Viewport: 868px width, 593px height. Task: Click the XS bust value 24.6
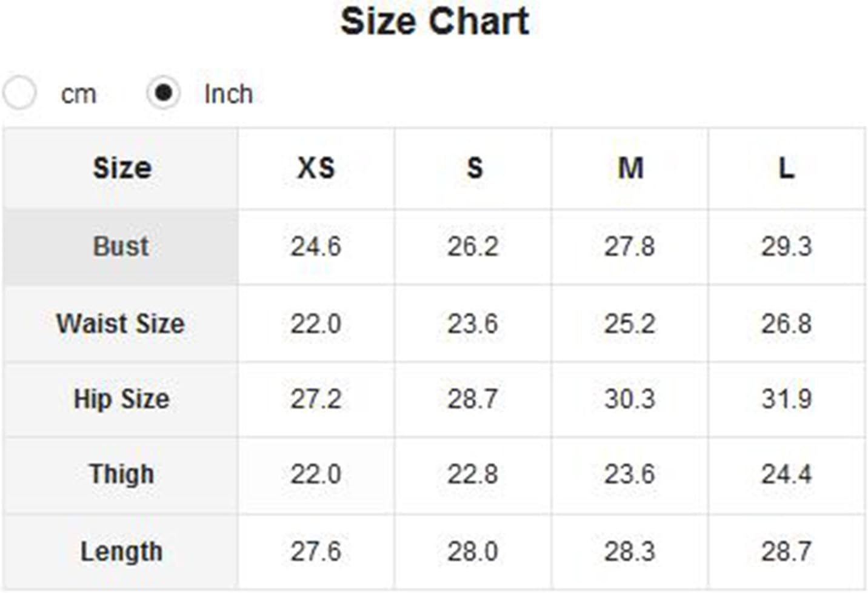pos(316,247)
